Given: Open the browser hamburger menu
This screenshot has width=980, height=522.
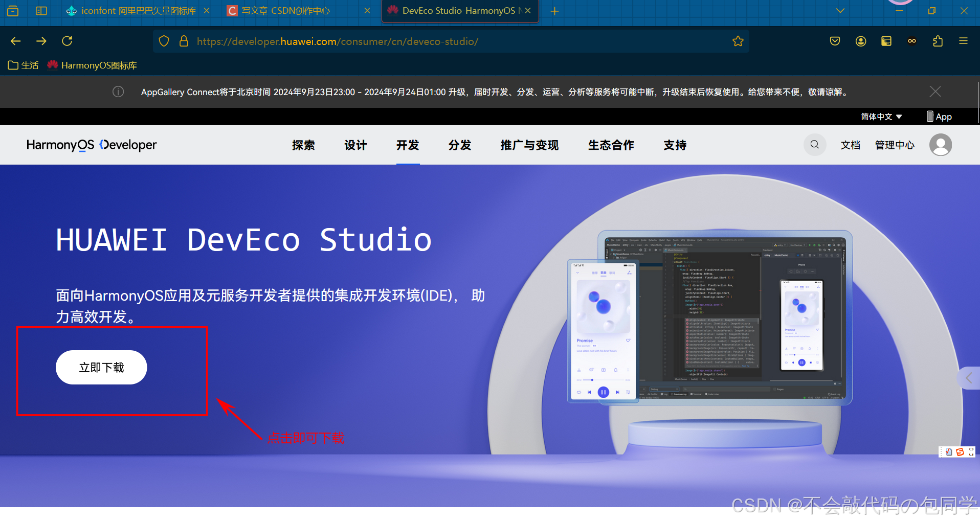Looking at the screenshot, I should (963, 41).
